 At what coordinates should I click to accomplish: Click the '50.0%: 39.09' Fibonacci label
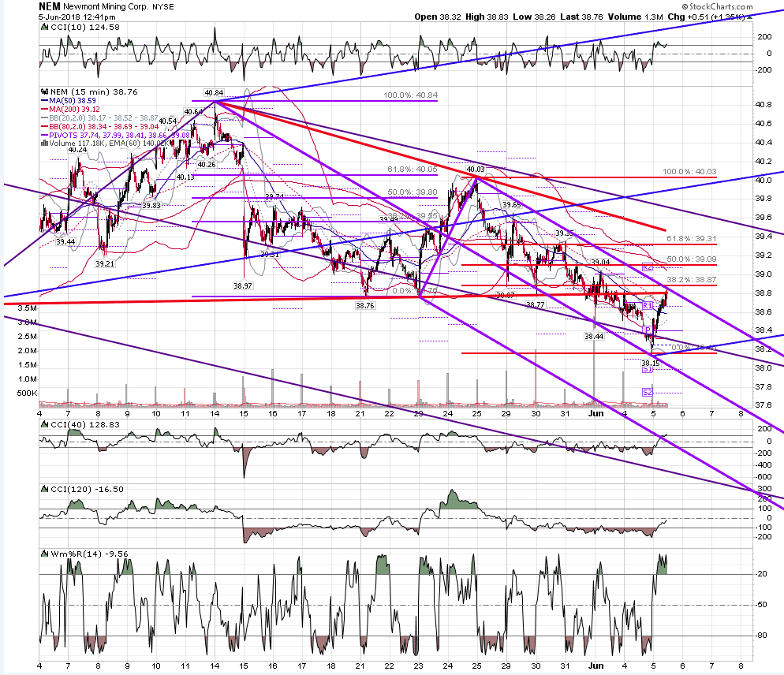tap(692, 259)
